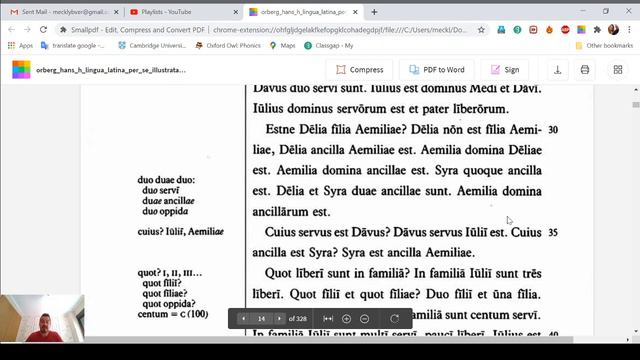The width and height of the screenshot is (640, 360).
Task: Open the green circular extension icon
Action: click(x=517, y=30)
